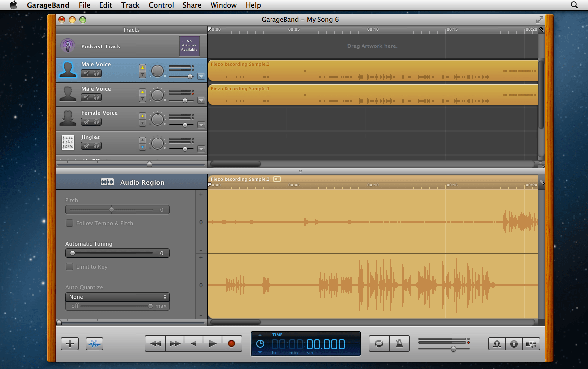The height and width of the screenshot is (369, 588).
Task: Mute the second Male Voice track
Action: pyautogui.click(x=86, y=97)
